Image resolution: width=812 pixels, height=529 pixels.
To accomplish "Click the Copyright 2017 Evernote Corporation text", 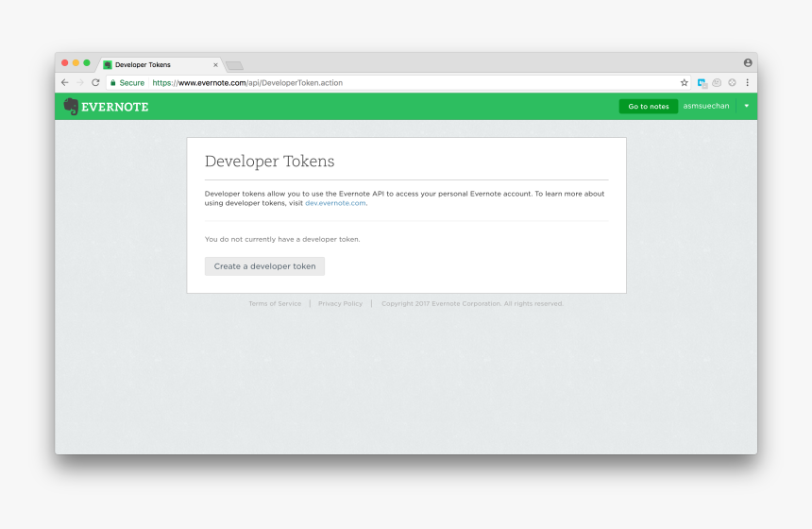I will [472, 303].
